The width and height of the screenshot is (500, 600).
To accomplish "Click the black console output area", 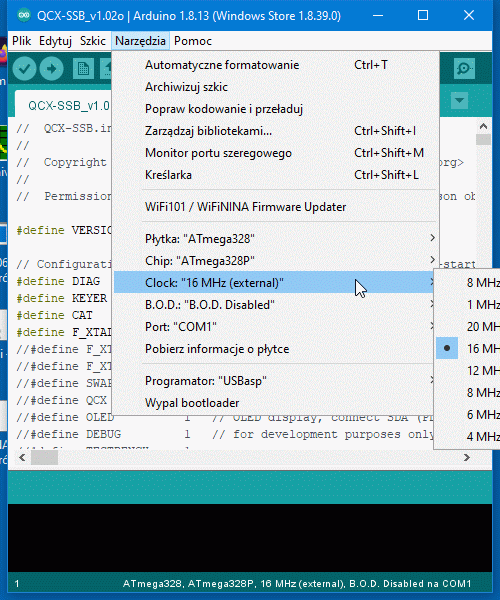I will (250, 538).
